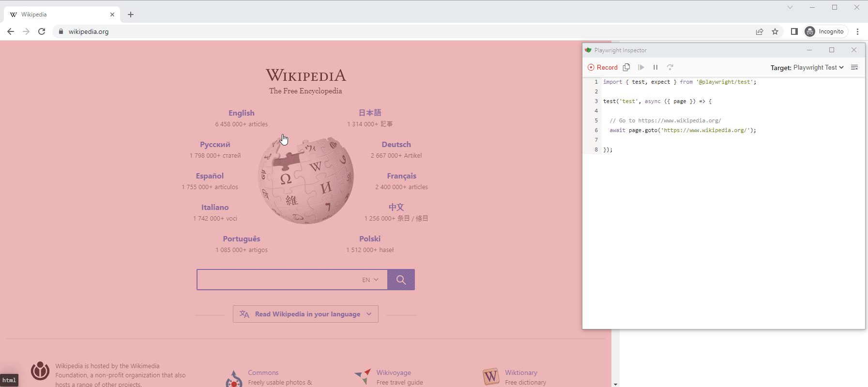This screenshot has height=387, width=868.
Task: Open the Incognito profile button
Action: coord(826,31)
